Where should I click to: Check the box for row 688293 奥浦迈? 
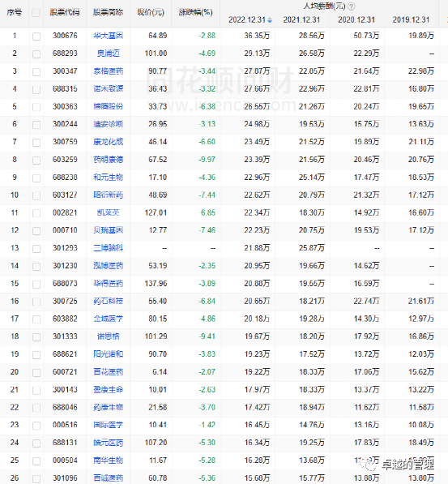(x=36, y=54)
